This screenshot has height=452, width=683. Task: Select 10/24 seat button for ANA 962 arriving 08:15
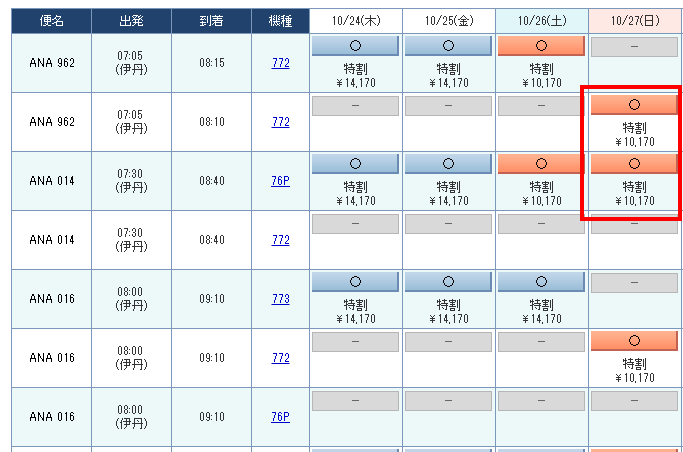355,46
